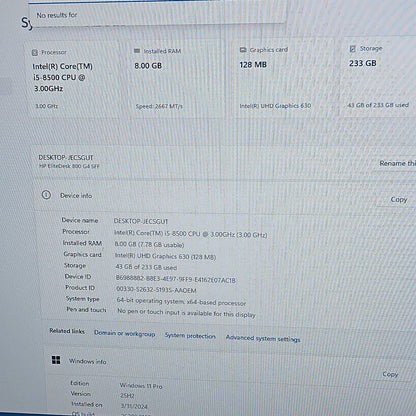This screenshot has height=416, width=416.
Task: Copy the Windows info section
Action: pyautogui.click(x=390, y=374)
